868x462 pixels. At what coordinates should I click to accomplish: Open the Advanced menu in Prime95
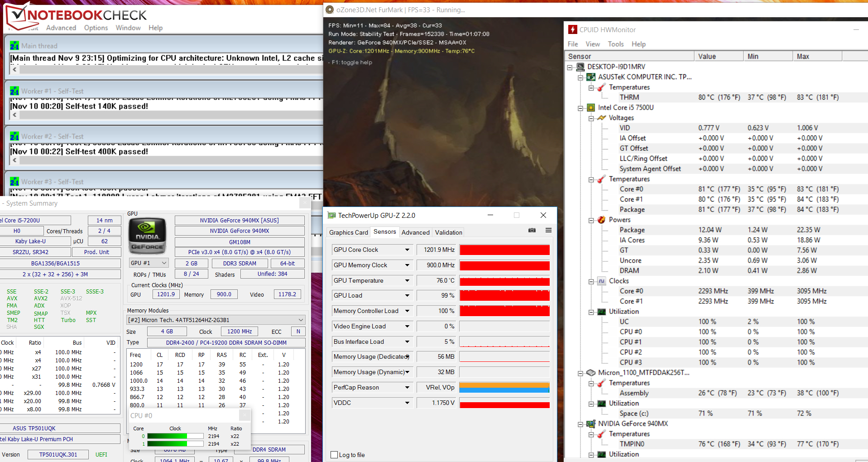[61, 28]
